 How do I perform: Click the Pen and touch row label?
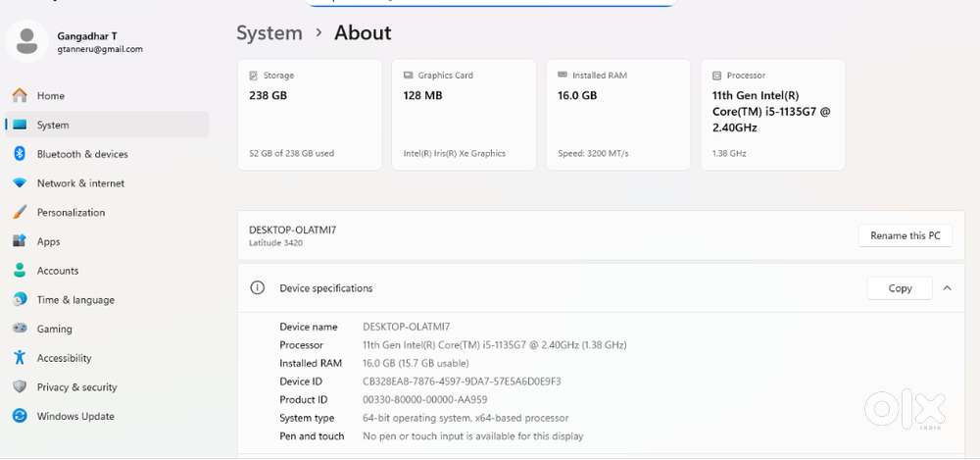pyautogui.click(x=312, y=435)
